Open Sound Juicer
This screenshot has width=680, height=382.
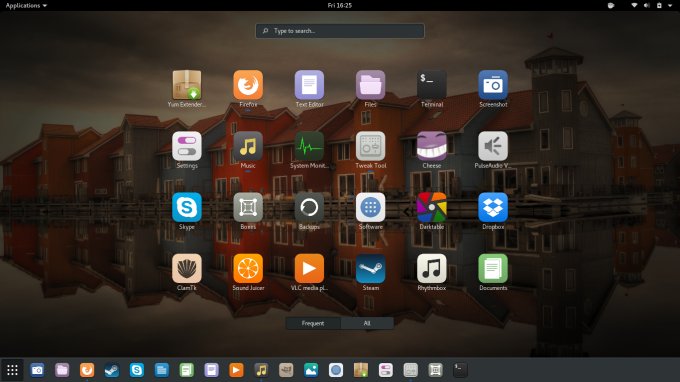click(x=248, y=268)
